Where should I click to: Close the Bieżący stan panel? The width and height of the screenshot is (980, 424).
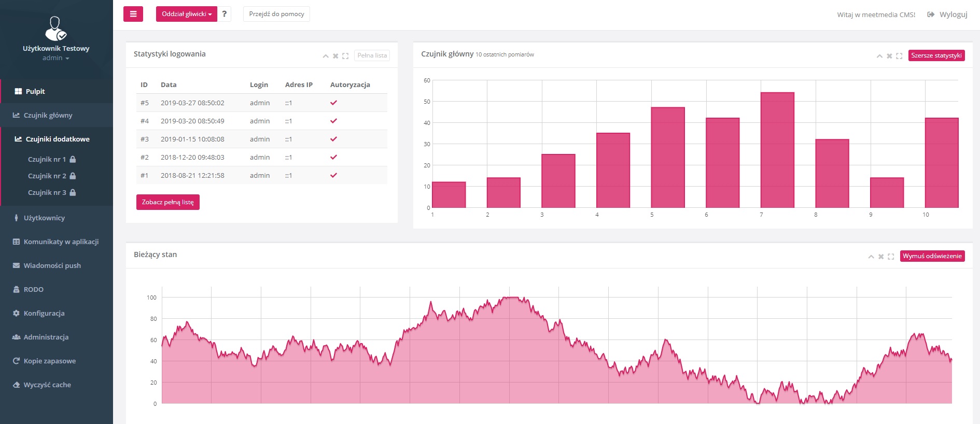881,257
